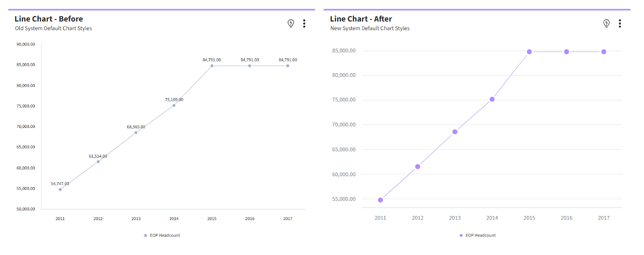Open the three-dot menu on After chart
The width and height of the screenshot is (644, 255).
click(620, 23)
